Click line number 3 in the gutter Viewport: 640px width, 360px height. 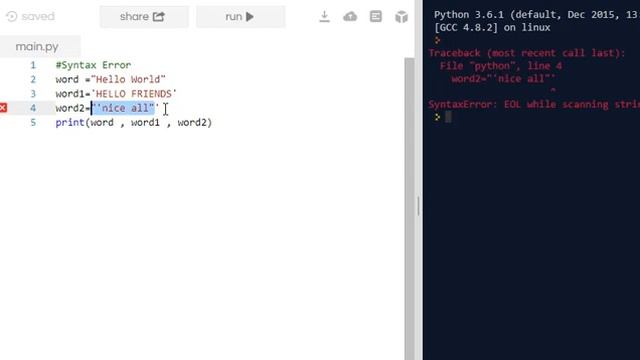coord(33,93)
